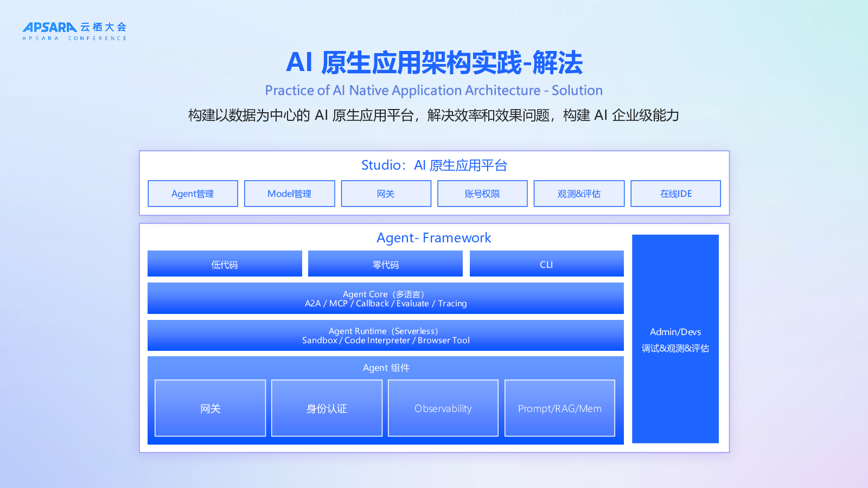Click the Prompt/RAG/Mem component box

560,408
